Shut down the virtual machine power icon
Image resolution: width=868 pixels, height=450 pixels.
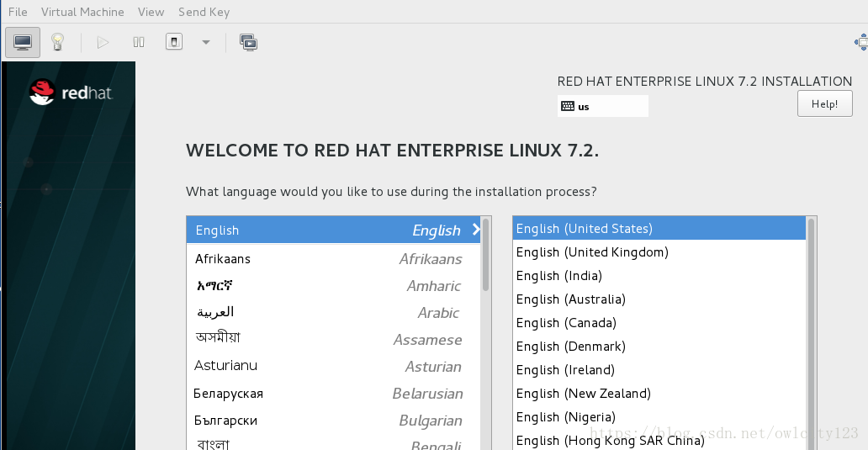click(x=174, y=42)
